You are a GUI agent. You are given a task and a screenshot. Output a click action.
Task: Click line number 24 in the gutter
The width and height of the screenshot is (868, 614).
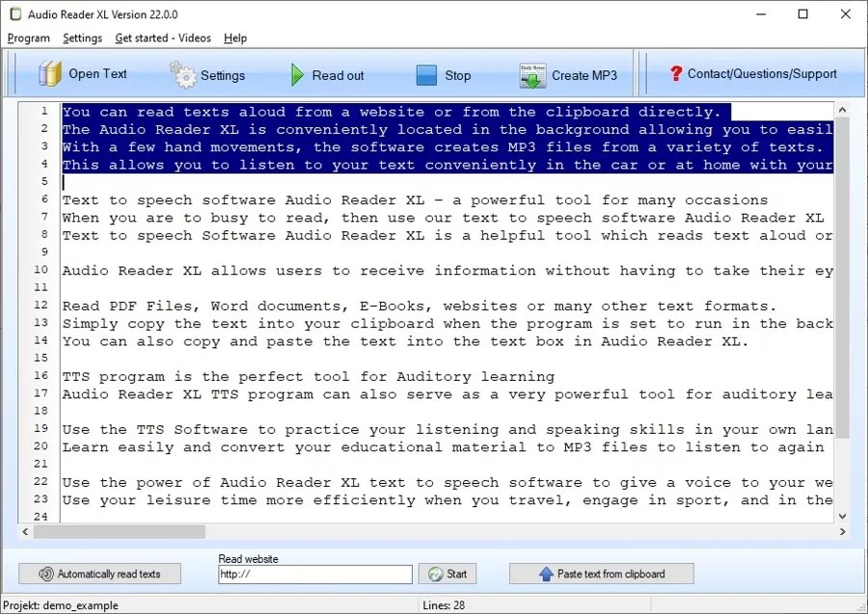pyautogui.click(x=41, y=517)
